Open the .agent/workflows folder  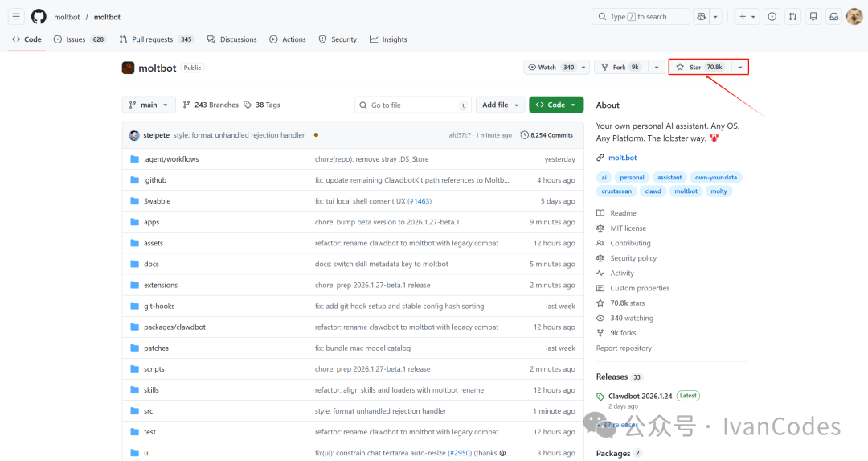tap(171, 159)
